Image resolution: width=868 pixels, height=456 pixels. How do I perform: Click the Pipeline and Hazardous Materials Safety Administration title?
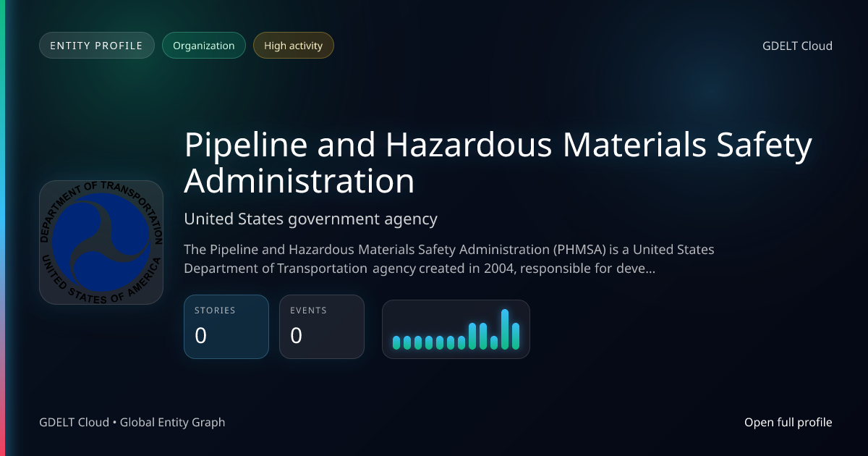coord(498,163)
